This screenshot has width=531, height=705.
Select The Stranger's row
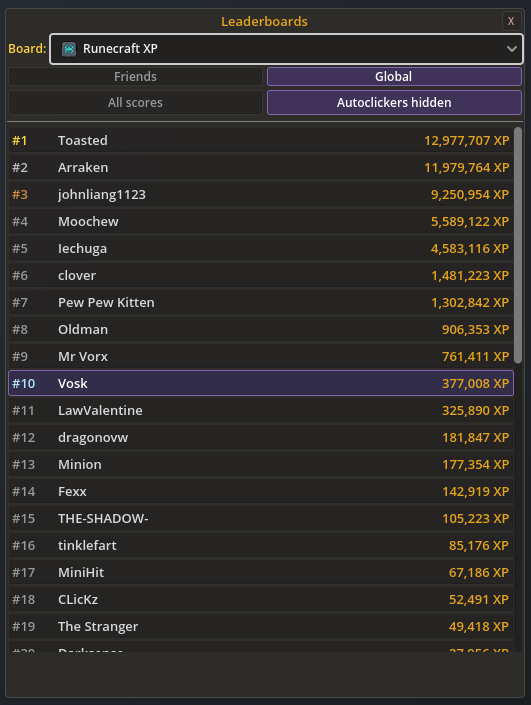[261, 626]
